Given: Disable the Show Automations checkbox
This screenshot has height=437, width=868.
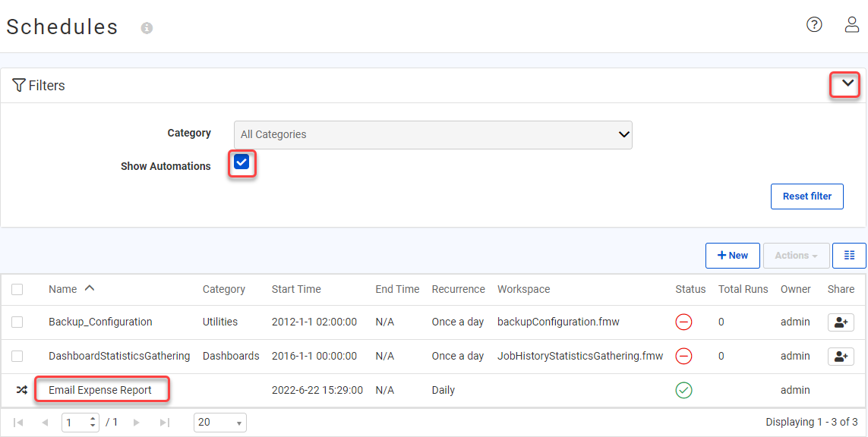Looking at the screenshot, I should (x=241, y=162).
